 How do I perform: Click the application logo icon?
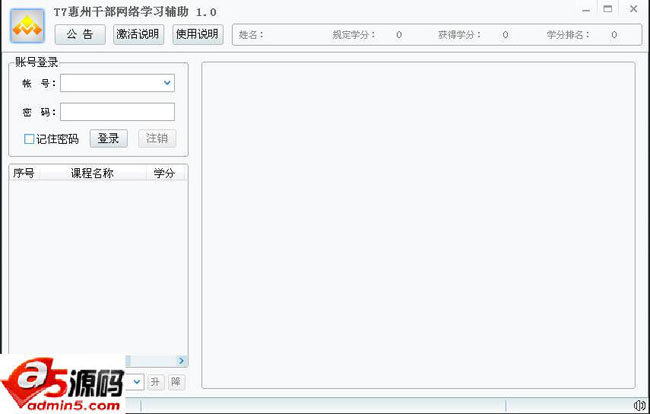coord(27,26)
